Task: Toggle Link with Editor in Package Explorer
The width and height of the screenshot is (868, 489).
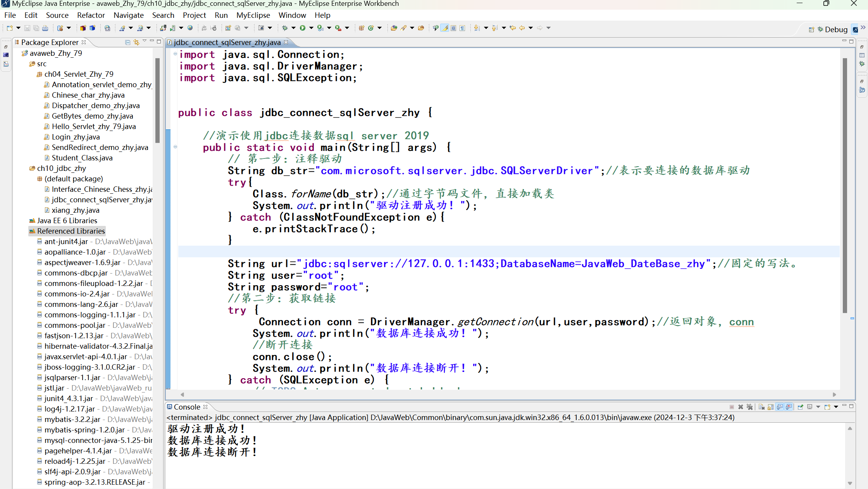Action: tap(136, 42)
